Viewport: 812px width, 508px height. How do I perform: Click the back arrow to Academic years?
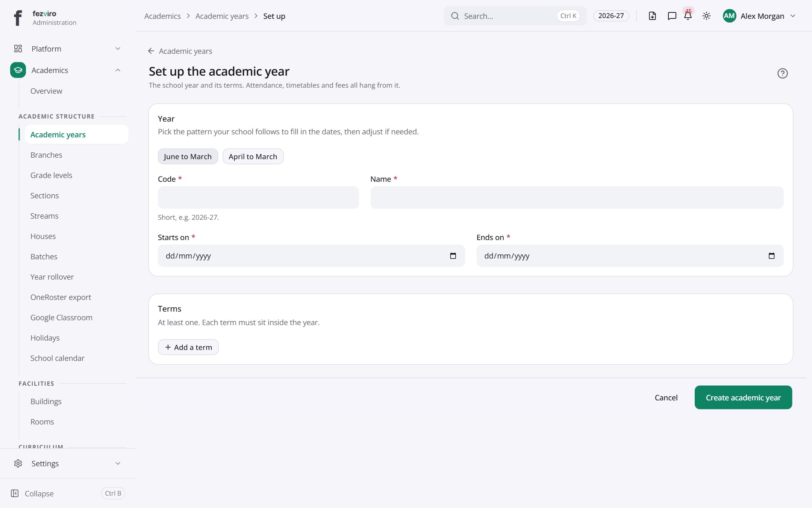151,51
